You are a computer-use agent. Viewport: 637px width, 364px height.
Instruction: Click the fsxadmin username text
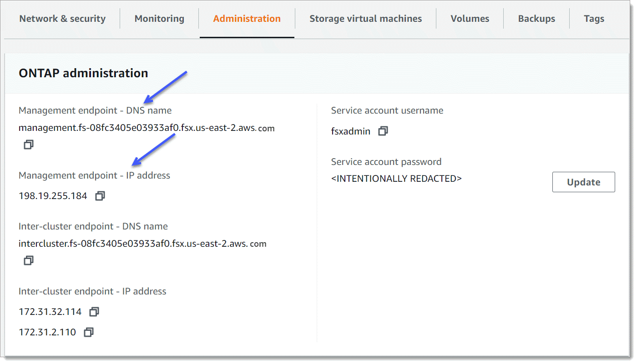[350, 132]
